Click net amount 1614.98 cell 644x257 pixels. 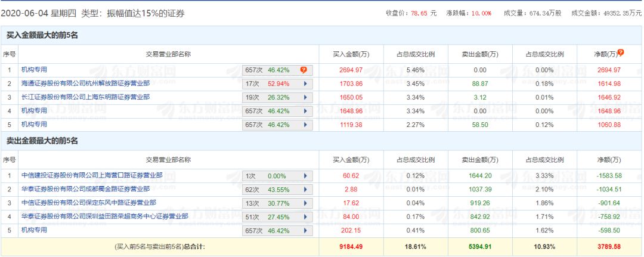[x=609, y=83]
